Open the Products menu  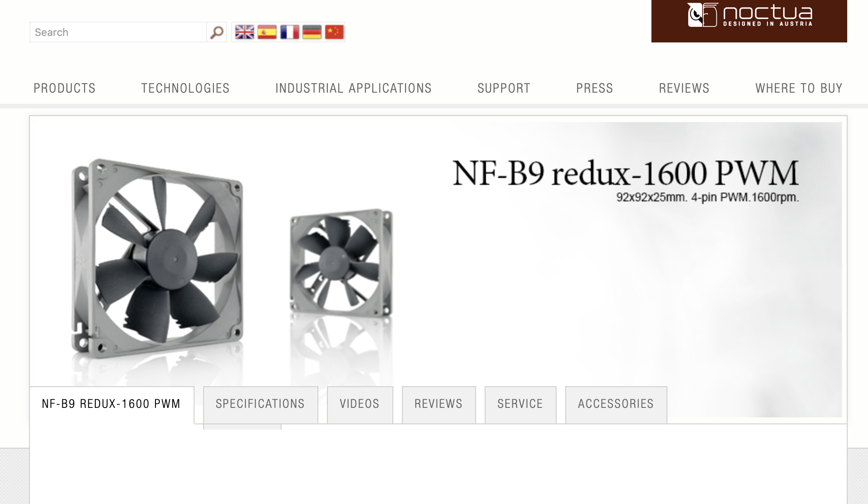[x=65, y=88]
